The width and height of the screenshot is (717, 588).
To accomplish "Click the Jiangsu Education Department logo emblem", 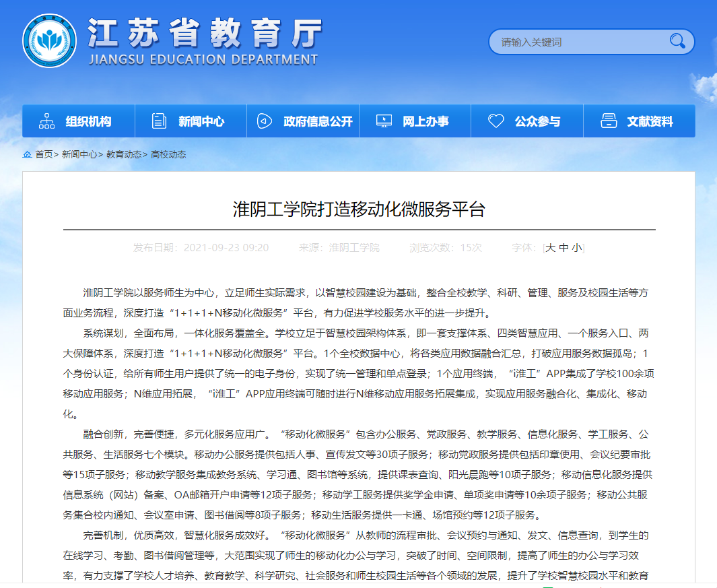I will pyautogui.click(x=49, y=42).
